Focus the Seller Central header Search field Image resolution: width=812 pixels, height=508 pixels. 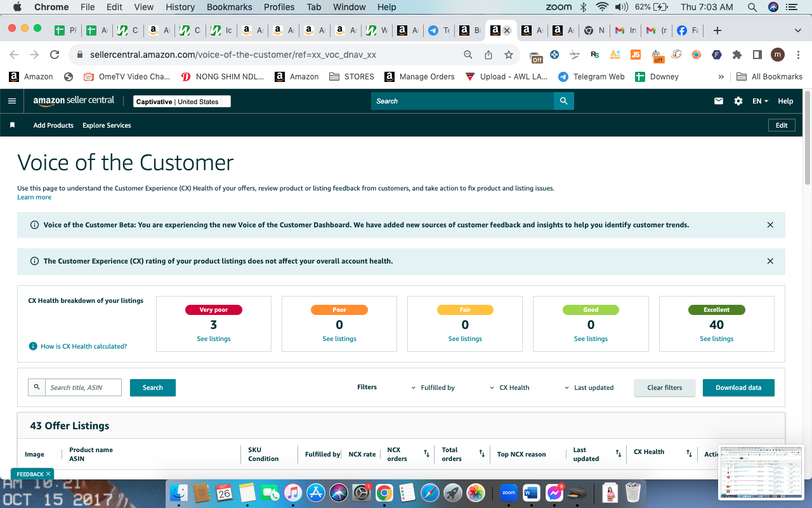click(x=462, y=101)
